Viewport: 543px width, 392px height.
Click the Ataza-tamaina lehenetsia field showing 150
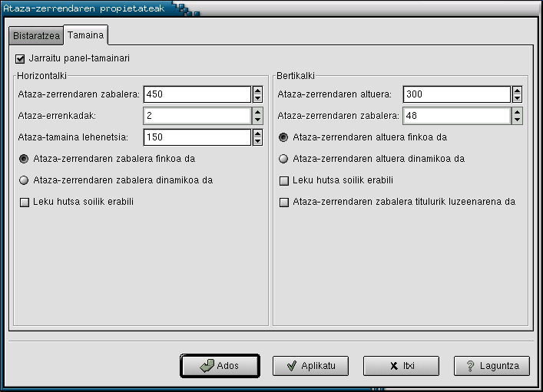pyautogui.click(x=197, y=137)
